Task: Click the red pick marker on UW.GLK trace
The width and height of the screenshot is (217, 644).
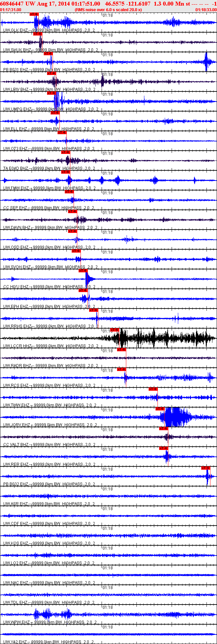Action: coord(34,14)
